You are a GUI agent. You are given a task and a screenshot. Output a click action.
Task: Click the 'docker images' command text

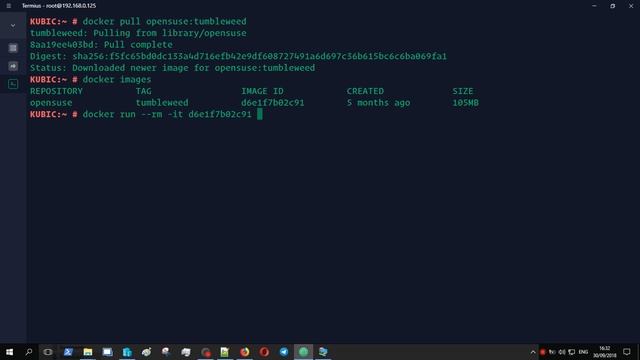pyautogui.click(x=117, y=80)
